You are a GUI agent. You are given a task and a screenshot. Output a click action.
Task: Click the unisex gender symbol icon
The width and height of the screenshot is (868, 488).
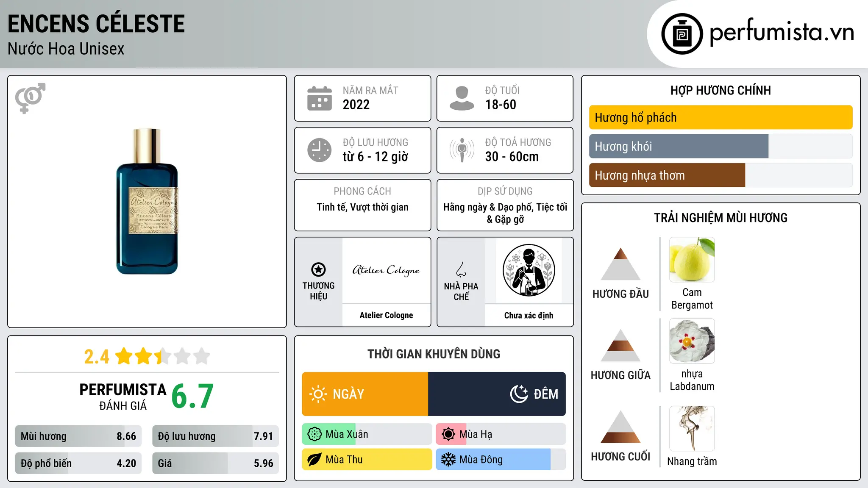30,98
